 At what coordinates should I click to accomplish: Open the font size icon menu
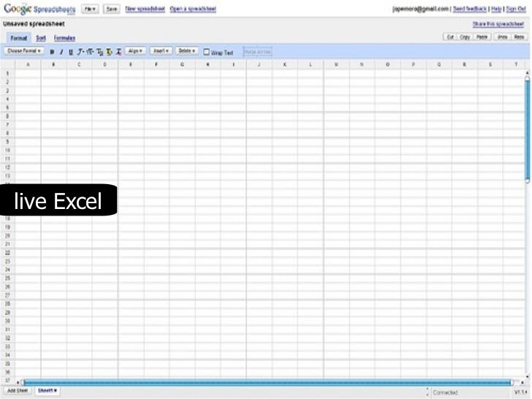tap(91, 52)
